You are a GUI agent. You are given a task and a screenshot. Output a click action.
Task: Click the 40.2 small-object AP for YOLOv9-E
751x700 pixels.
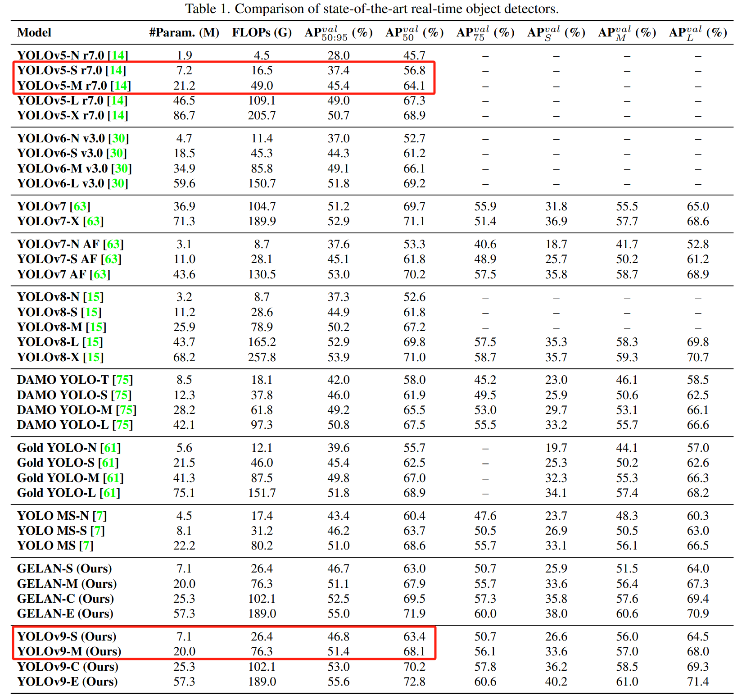click(x=556, y=681)
